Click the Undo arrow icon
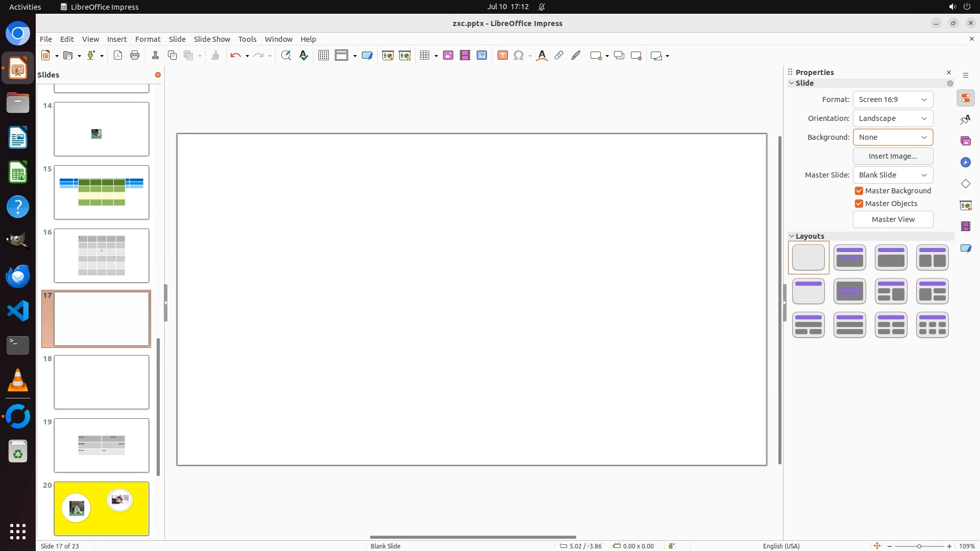980x551 pixels. [235, 56]
